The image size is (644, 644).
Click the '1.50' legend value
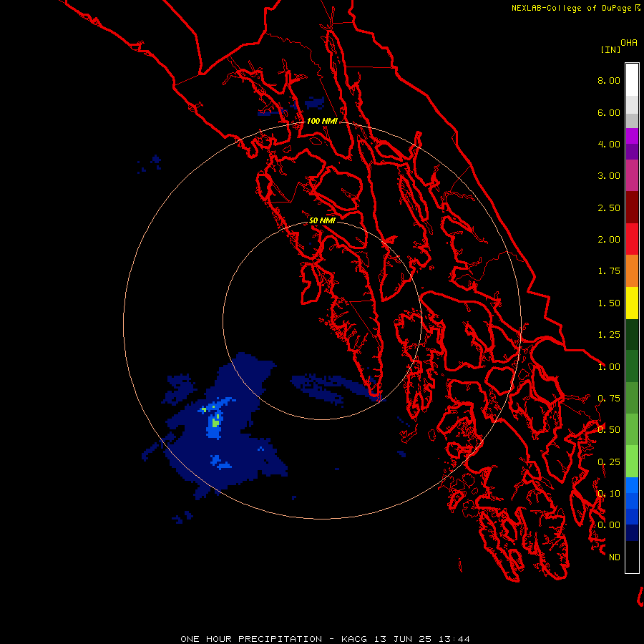tap(609, 303)
